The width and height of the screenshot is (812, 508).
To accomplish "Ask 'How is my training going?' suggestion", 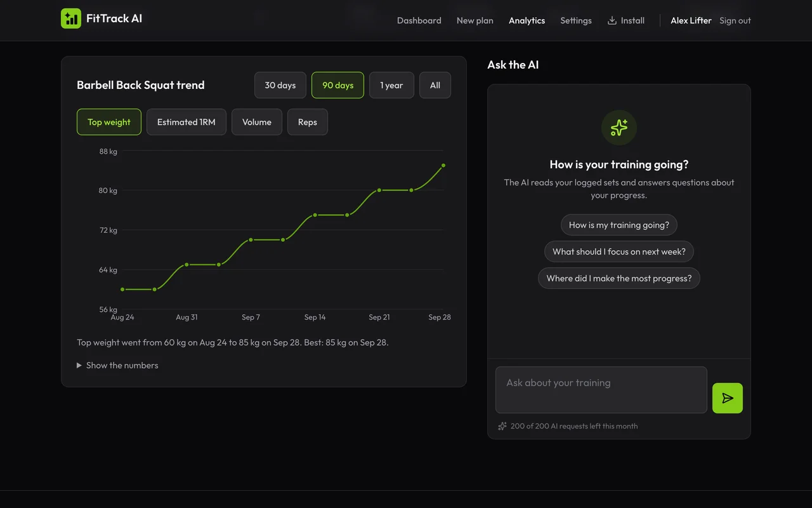I will tap(619, 225).
